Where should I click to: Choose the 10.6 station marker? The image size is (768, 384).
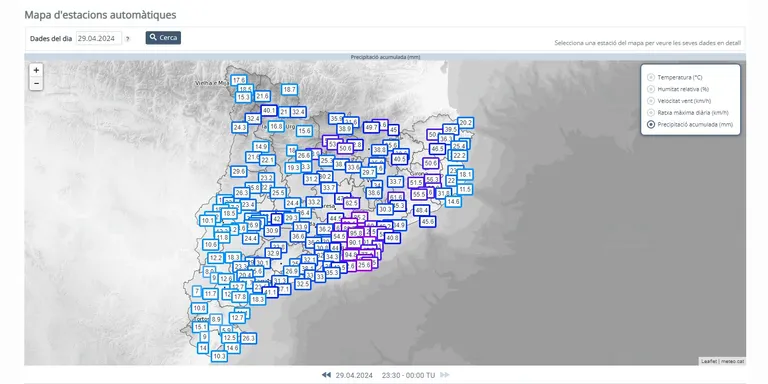(x=211, y=244)
